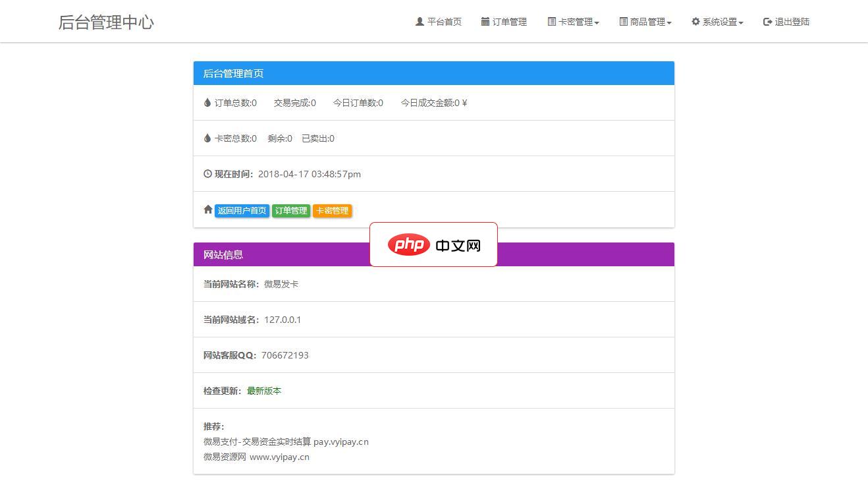The image size is (868, 489).
Task: Click the domain value 127.0.0.1
Action: coord(283,320)
